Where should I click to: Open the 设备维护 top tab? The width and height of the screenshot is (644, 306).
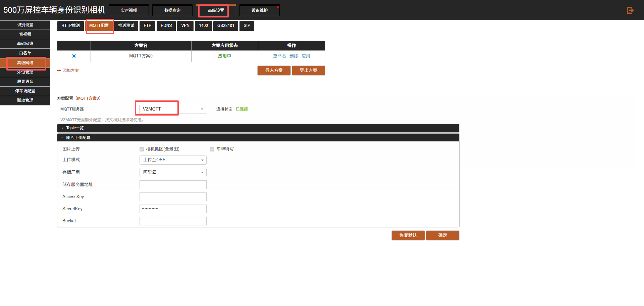(260, 10)
